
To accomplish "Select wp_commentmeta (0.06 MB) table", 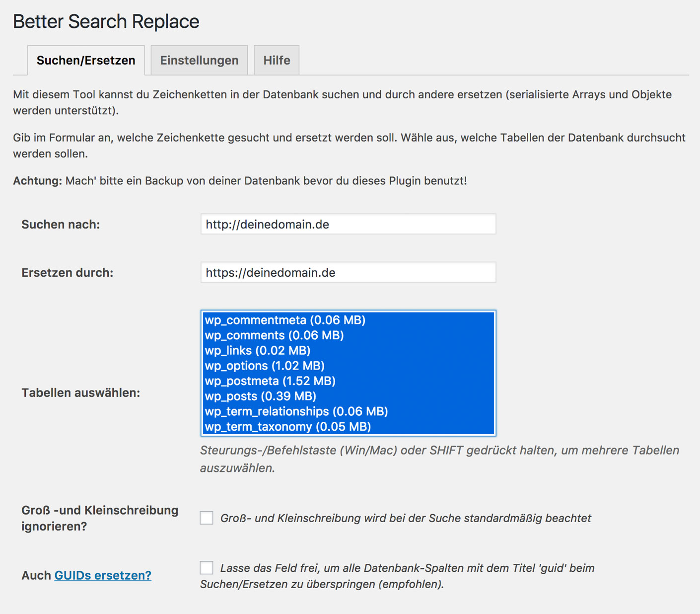I will pyautogui.click(x=348, y=320).
